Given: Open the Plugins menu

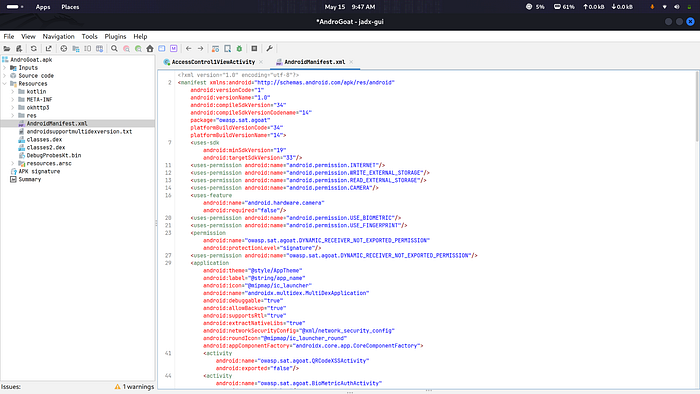Looking at the screenshot, I should pos(115,37).
